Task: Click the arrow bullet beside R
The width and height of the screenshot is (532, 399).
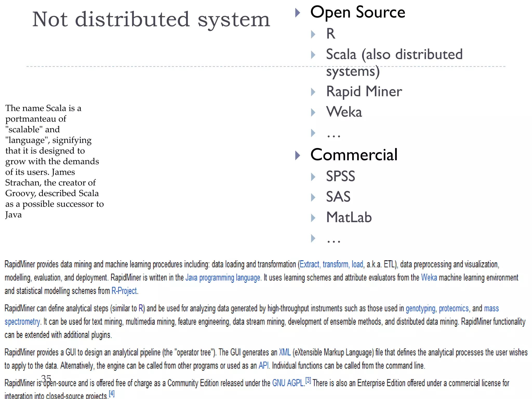Action: click(x=313, y=34)
